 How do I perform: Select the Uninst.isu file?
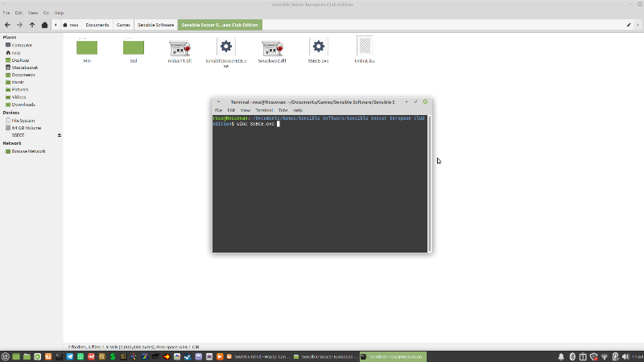[x=365, y=47]
